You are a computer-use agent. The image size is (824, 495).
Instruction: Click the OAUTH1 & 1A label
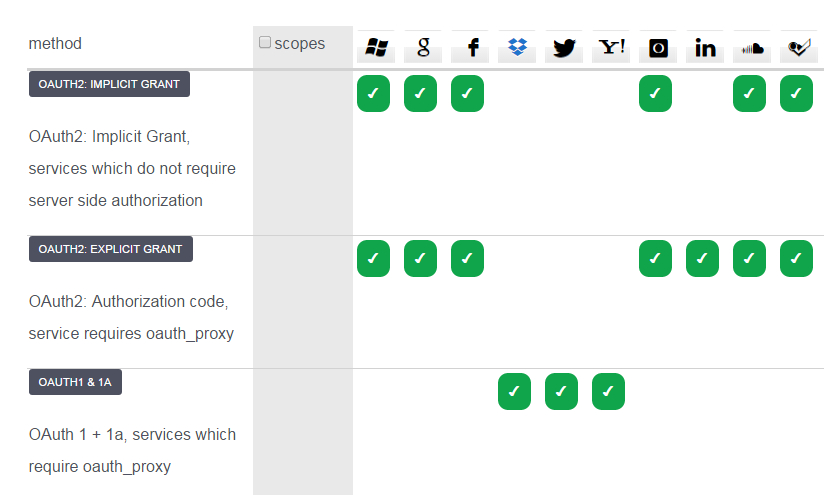[75, 381]
